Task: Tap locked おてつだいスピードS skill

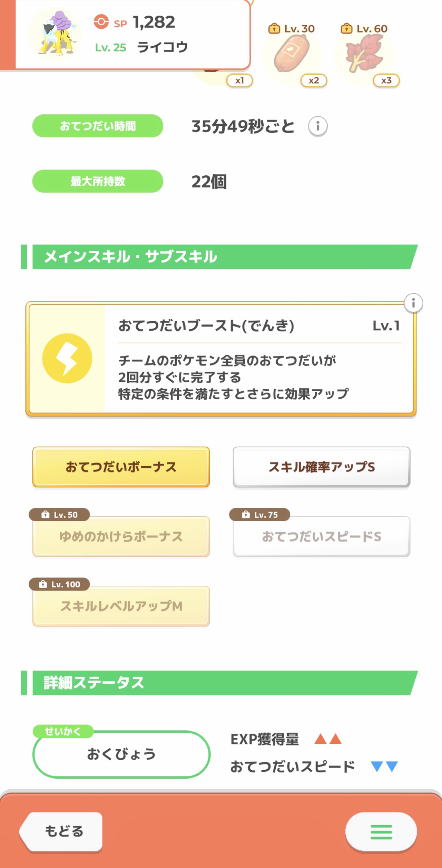Action: (321, 537)
